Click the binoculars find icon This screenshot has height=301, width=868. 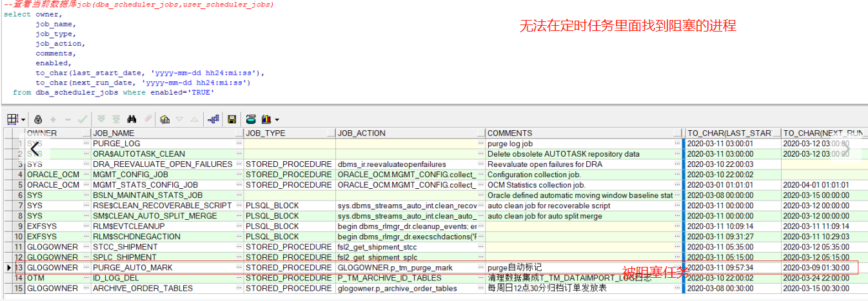[x=132, y=119]
